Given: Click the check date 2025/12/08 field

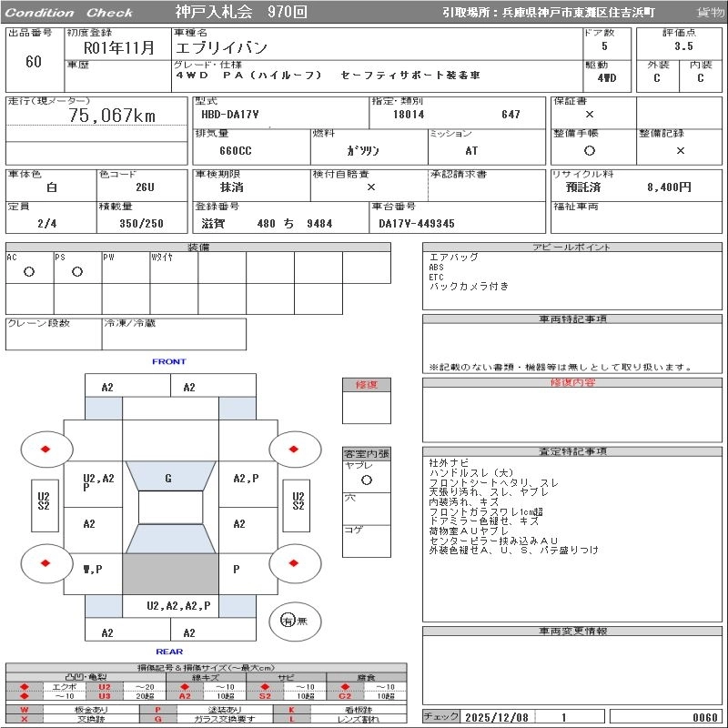Looking at the screenshot, I should (x=496, y=717).
